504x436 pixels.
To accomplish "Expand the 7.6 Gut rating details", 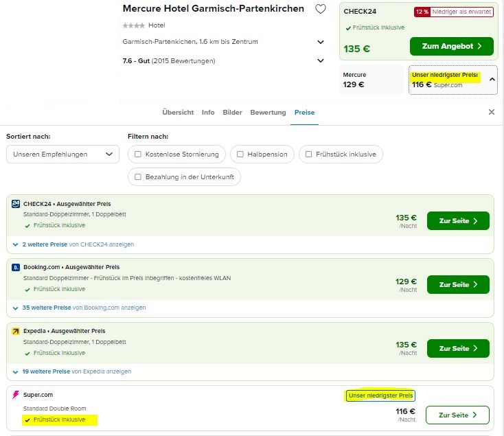I will (x=321, y=60).
